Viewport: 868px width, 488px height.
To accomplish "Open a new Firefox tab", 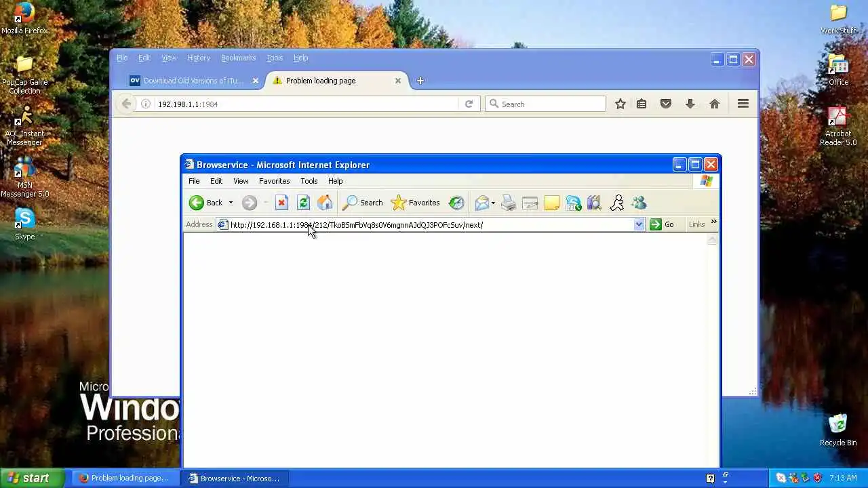I will [x=420, y=81].
